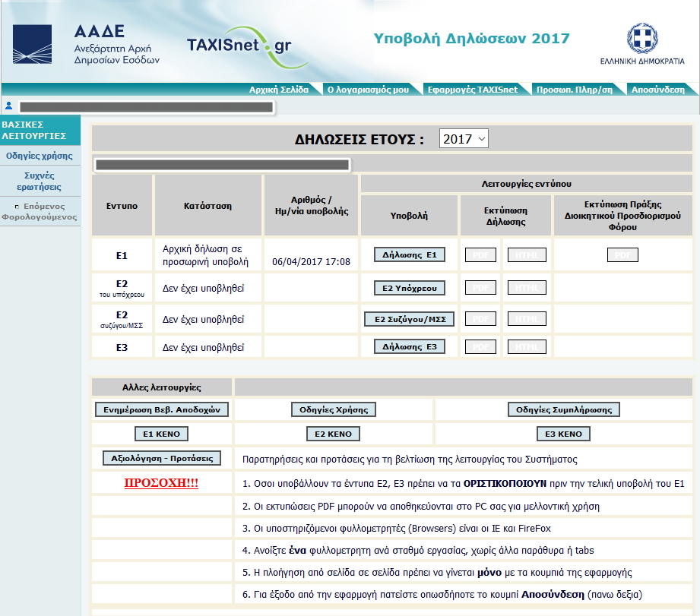Viewport: 700px width, 616px height.
Task: Open HTML print for E1 declaration
Action: (x=527, y=255)
